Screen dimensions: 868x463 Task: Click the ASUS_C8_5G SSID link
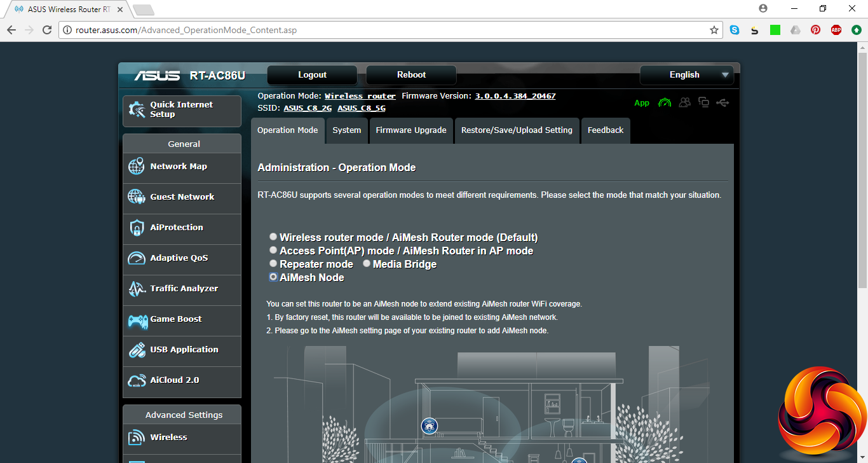click(362, 108)
